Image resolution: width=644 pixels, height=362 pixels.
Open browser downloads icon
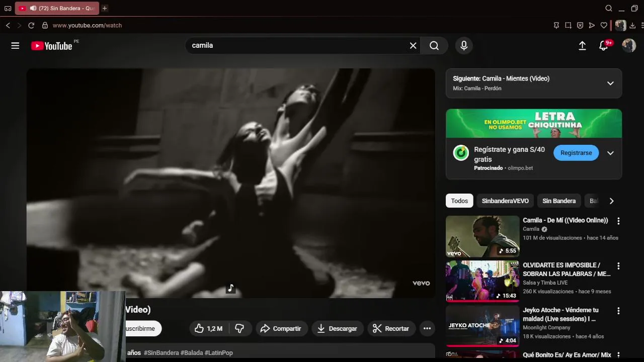pyautogui.click(x=632, y=25)
